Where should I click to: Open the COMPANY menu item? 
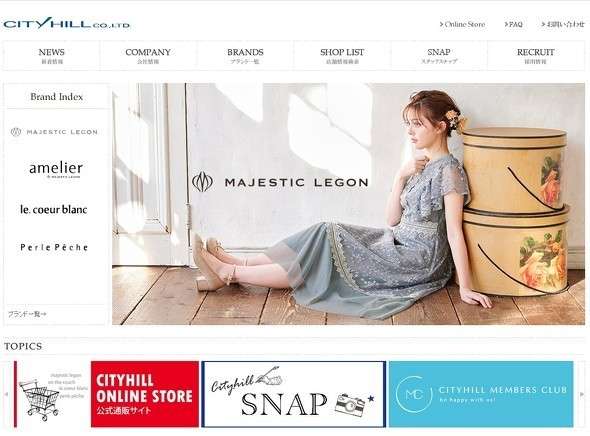pyautogui.click(x=148, y=56)
